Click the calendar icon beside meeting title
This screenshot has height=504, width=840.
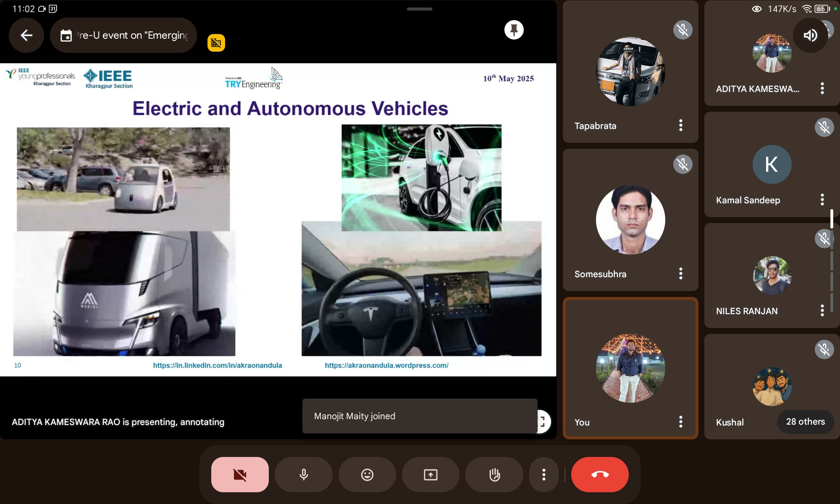point(66,36)
